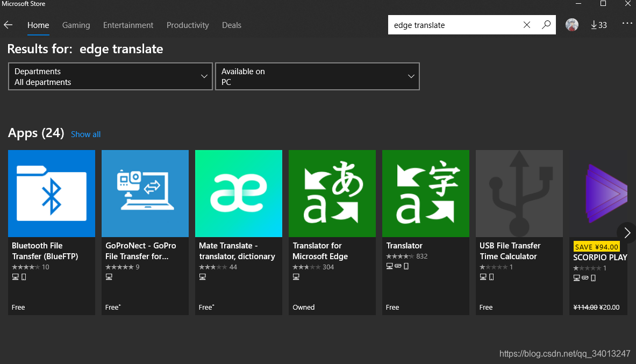The width and height of the screenshot is (636, 364).
Task: Switch to the Gaming tab
Action: click(76, 25)
